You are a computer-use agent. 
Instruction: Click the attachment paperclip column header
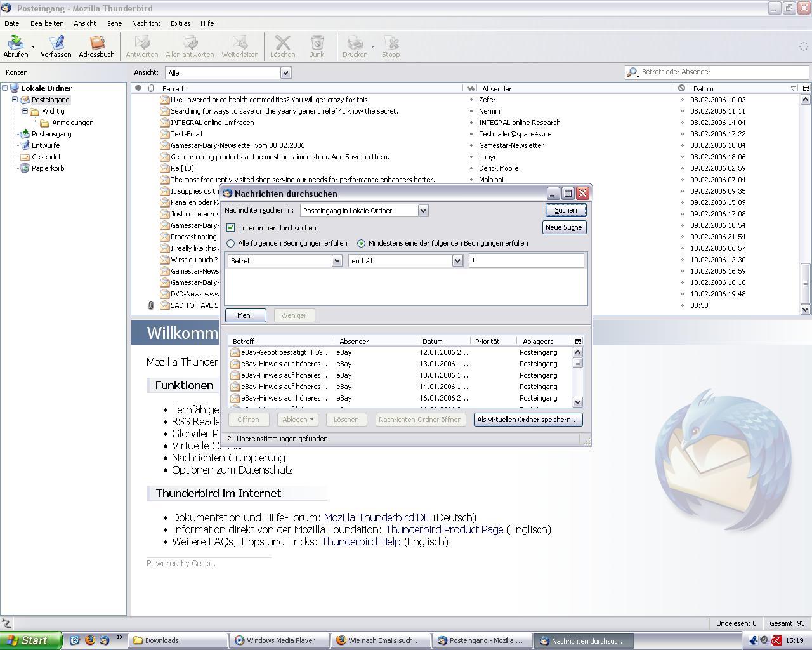click(151, 88)
